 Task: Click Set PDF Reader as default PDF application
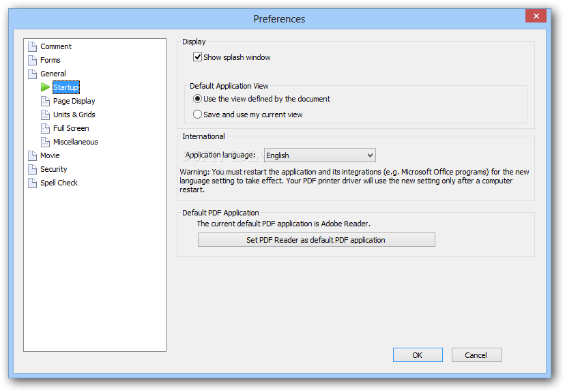pyautogui.click(x=317, y=240)
